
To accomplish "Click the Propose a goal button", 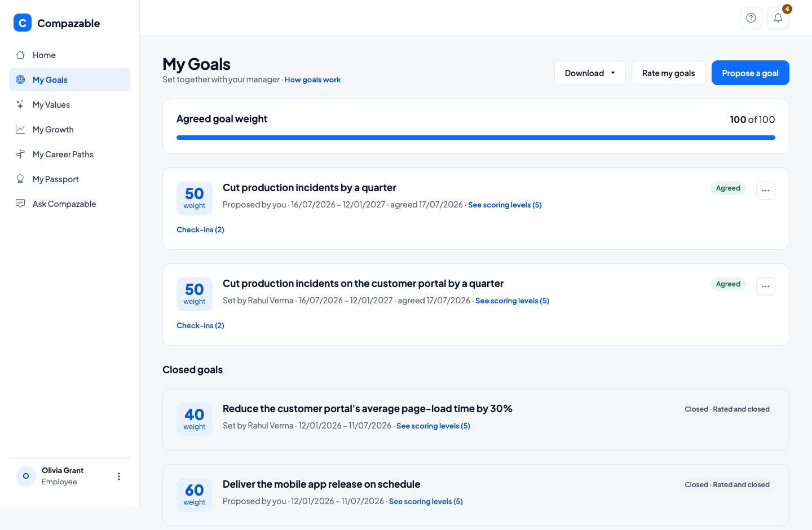I will pyautogui.click(x=750, y=73).
